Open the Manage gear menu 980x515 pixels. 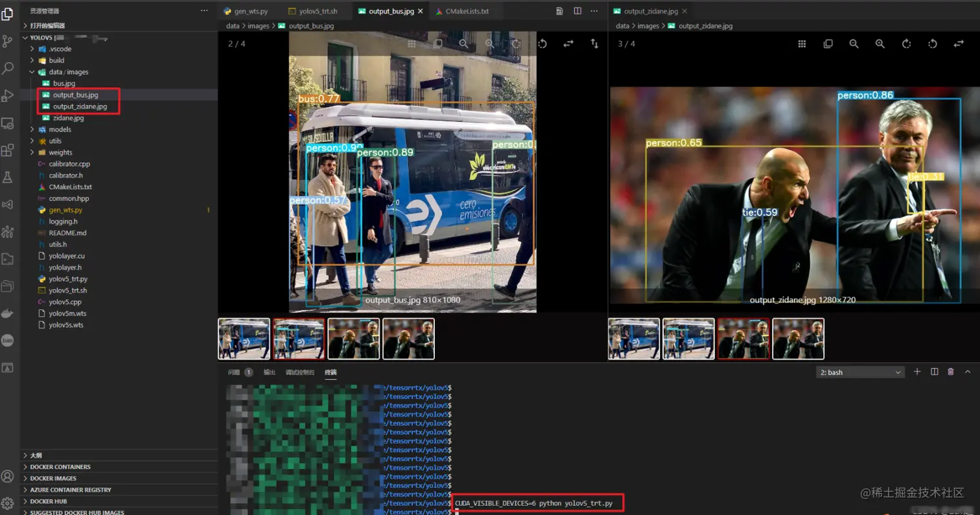[x=8, y=503]
